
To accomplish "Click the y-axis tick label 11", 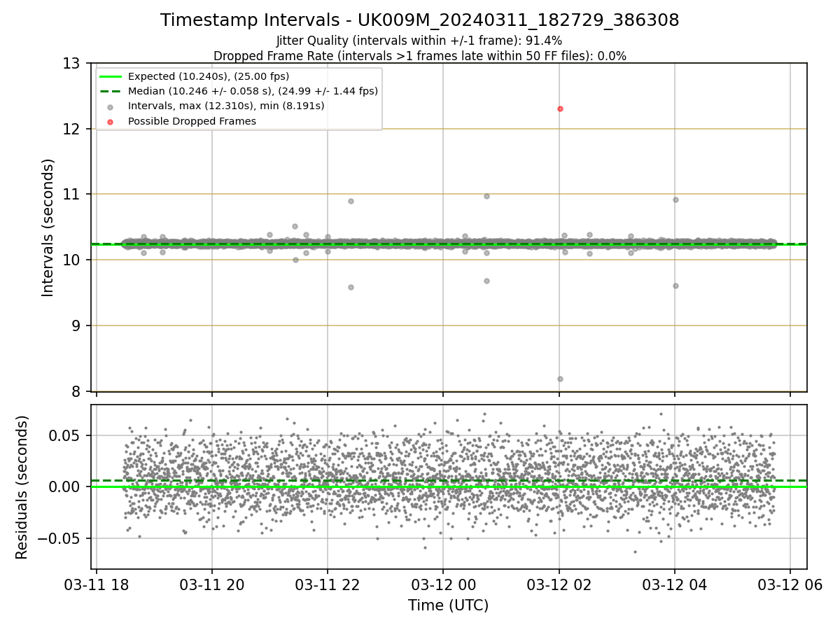I will (x=71, y=195).
